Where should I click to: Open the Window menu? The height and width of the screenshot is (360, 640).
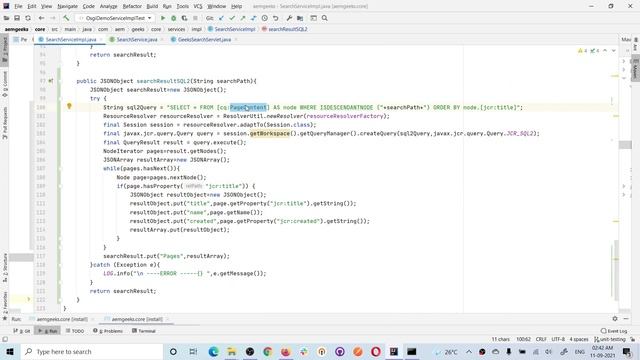[217, 6]
